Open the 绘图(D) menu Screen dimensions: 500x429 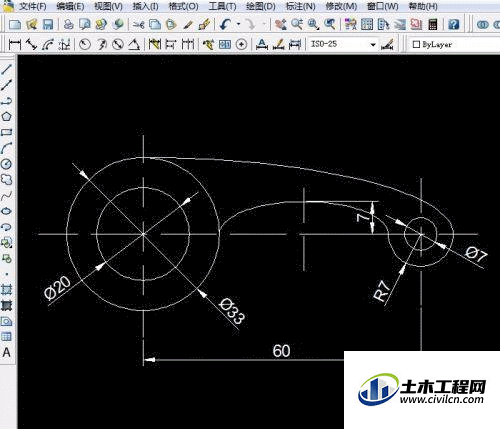click(x=261, y=6)
